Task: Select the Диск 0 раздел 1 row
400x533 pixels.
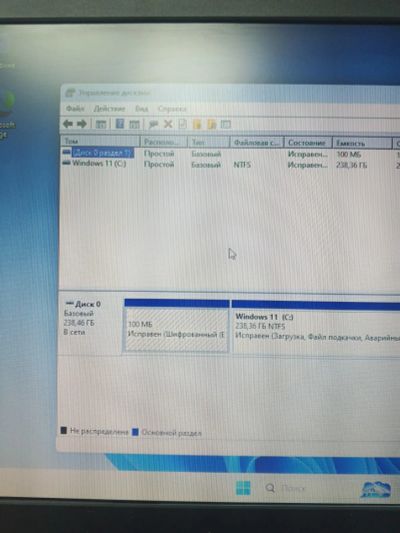Action: pos(230,154)
